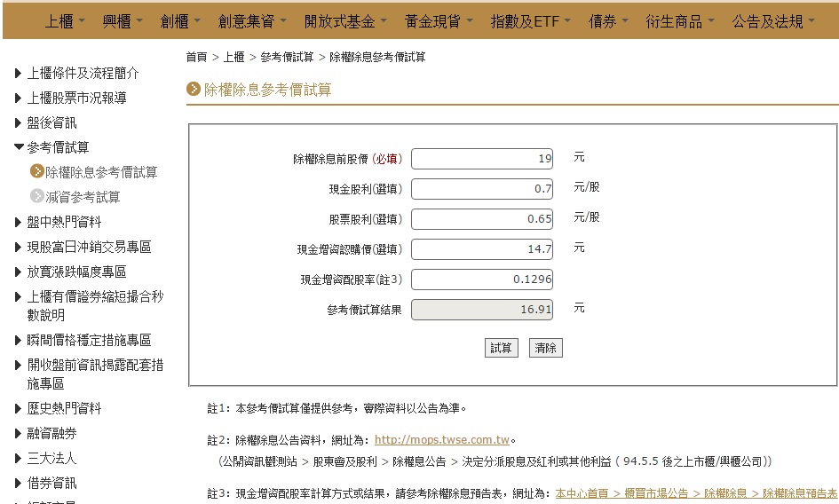
Task: Expand 開收盤前資訊揭露配套措施專區 in sidebar
Action: (90, 374)
